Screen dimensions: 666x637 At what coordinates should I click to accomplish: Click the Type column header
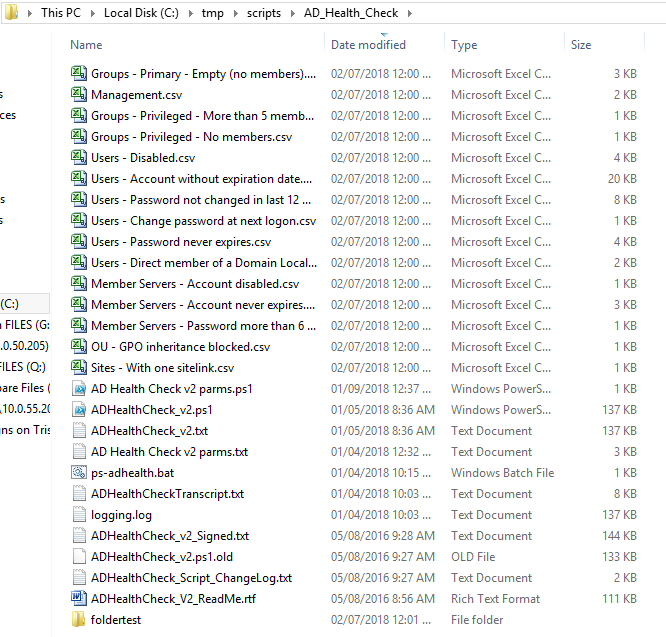pos(464,45)
